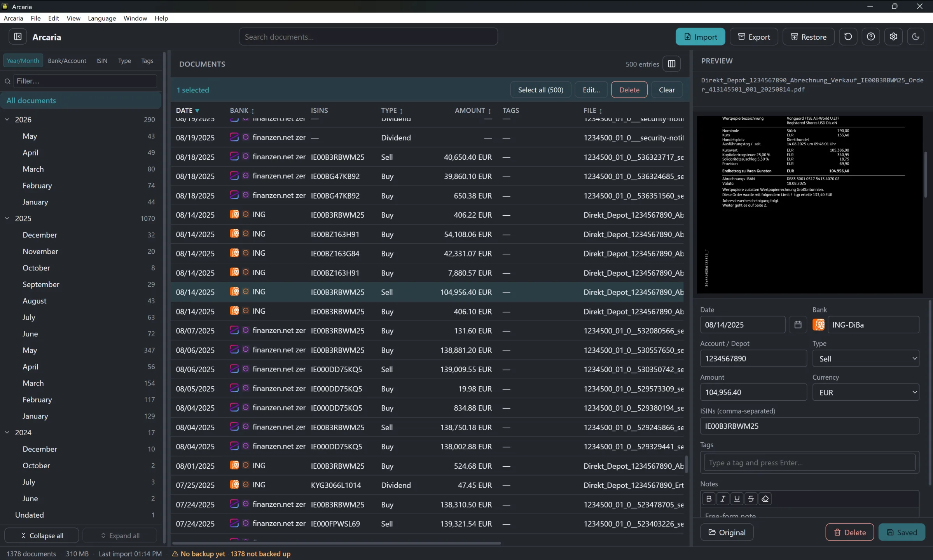Viewport: 933px width, 560px height.
Task: Clear the current selection
Action: click(667, 90)
